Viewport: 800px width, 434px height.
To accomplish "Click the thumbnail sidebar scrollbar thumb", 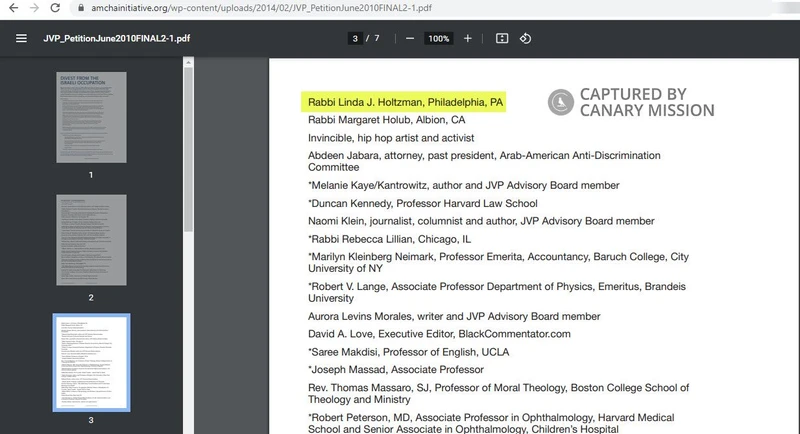I will point(188,149).
